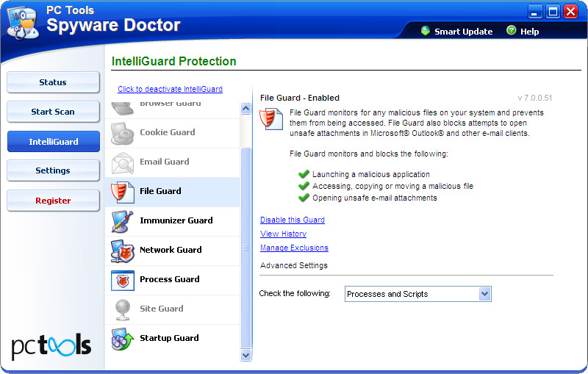
Task: Select the Email Guard label
Action: point(164,162)
